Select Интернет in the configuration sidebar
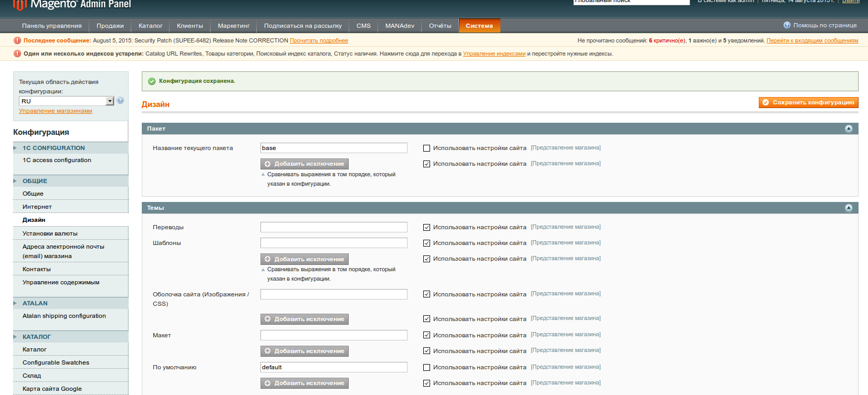The image size is (868, 395). click(37, 207)
